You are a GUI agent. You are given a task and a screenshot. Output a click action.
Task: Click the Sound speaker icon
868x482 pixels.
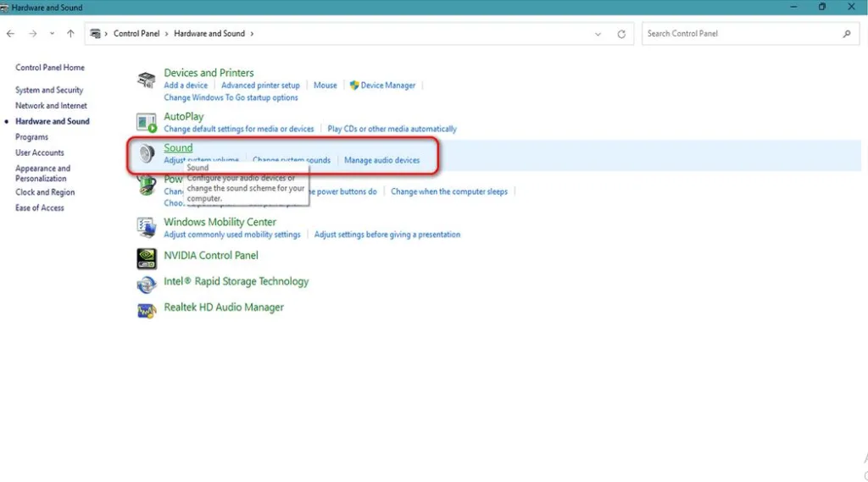(x=146, y=153)
